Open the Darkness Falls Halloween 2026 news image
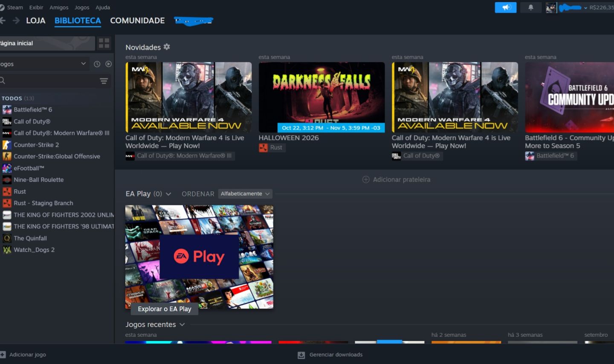The width and height of the screenshot is (614, 364). [x=321, y=97]
